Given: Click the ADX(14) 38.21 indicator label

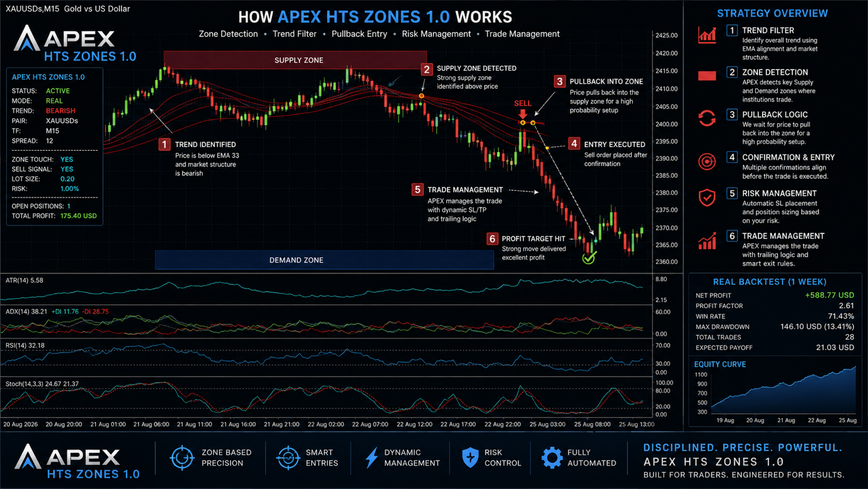Looking at the screenshot, I should click(x=26, y=312).
